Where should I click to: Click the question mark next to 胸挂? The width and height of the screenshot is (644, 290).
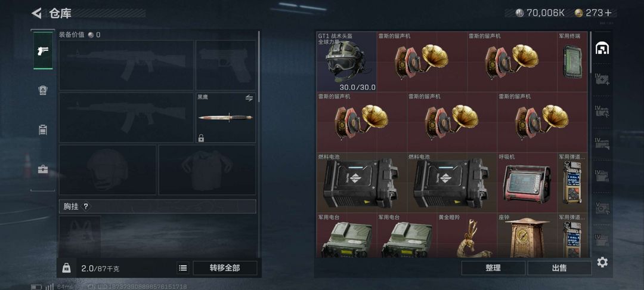86,206
